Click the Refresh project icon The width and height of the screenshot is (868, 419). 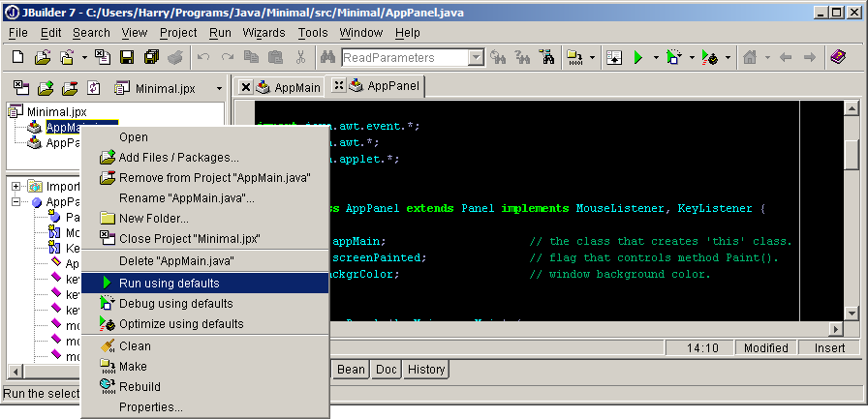94,87
